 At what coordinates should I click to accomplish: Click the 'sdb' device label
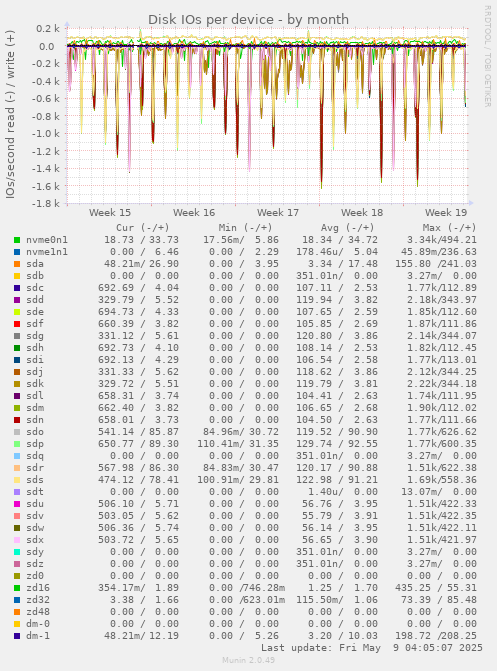pyautogui.click(x=35, y=276)
